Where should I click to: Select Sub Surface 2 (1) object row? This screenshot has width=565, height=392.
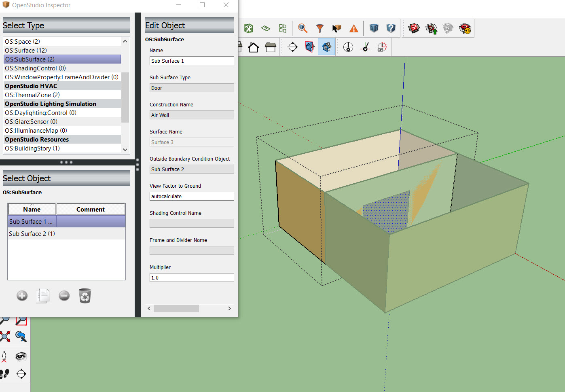[x=66, y=233]
